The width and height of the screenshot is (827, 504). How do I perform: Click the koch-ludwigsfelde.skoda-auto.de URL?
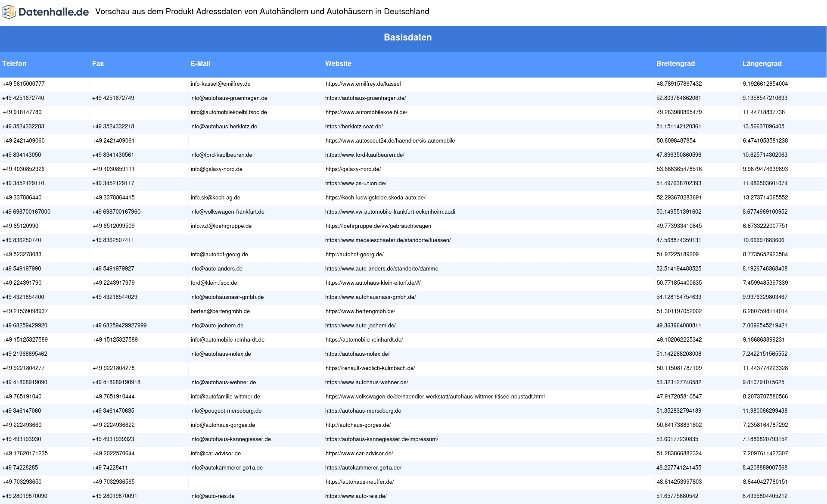375,198
